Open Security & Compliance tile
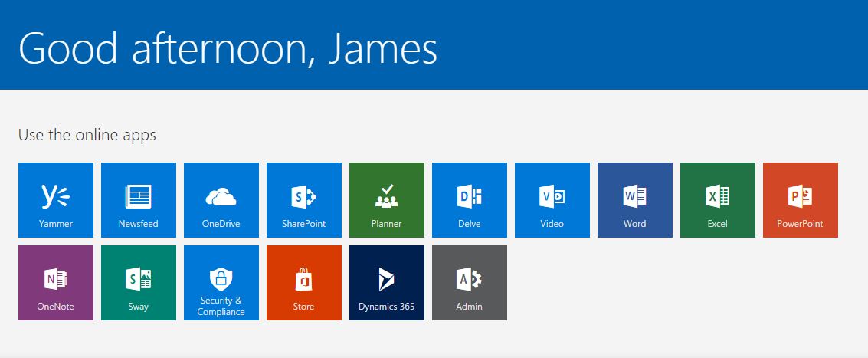The image size is (868, 358). coord(221,283)
